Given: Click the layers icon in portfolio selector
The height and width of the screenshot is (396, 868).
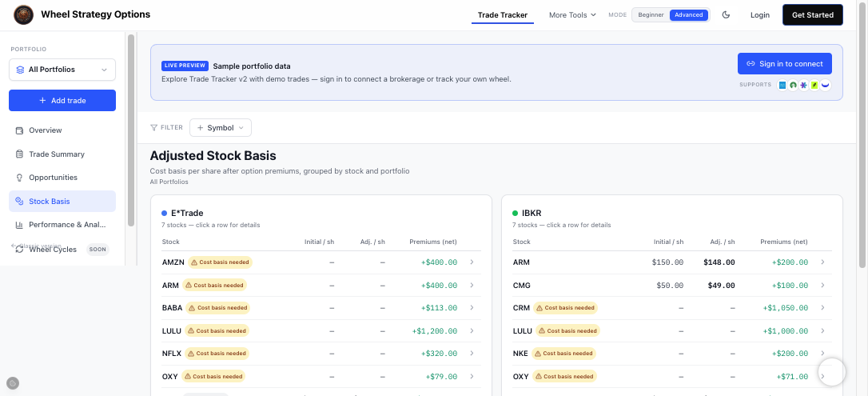Looking at the screenshot, I should (x=20, y=70).
